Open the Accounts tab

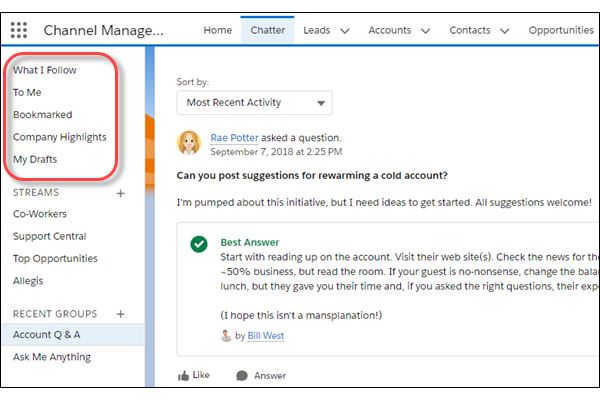(x=390, y=30)
